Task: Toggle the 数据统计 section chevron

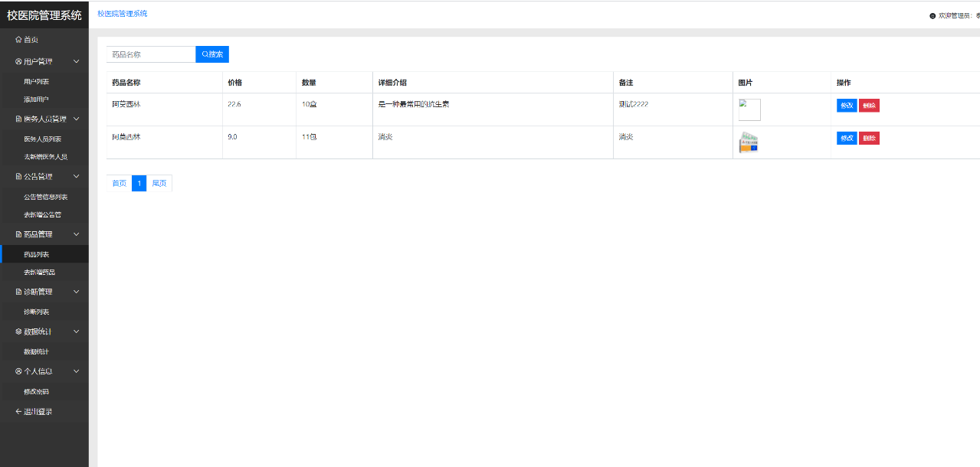Action: 76,332
